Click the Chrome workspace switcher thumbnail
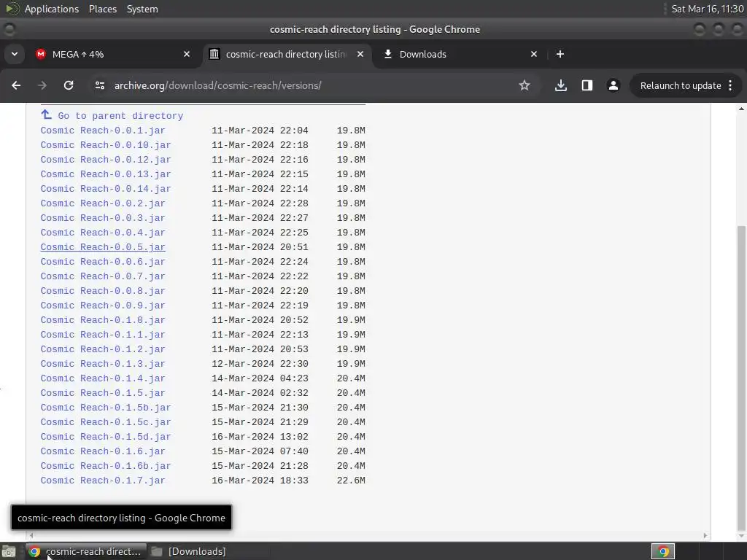Viewport: 747px width, 560px height. pyautogui.click(x=662, y=551)
